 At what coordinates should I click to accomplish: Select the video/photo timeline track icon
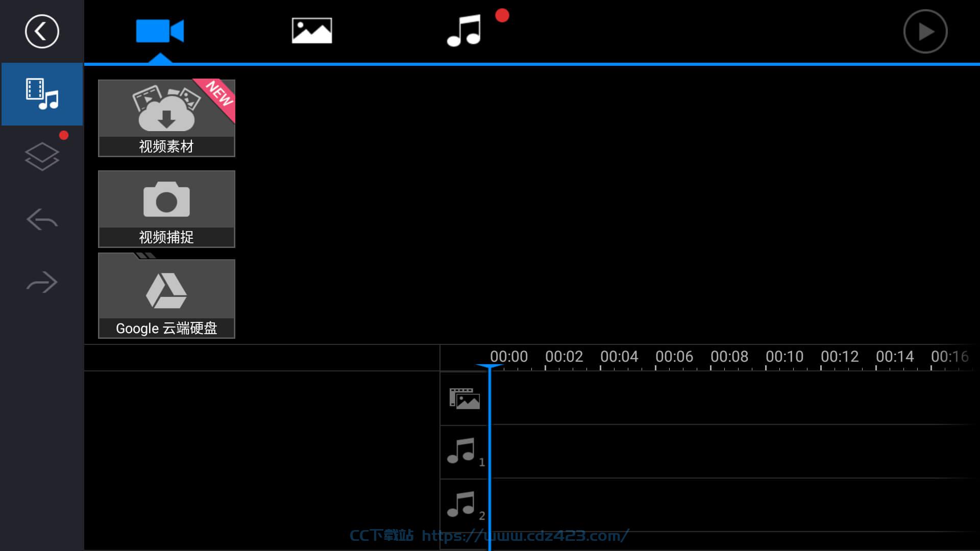click(x=464, y=398)
